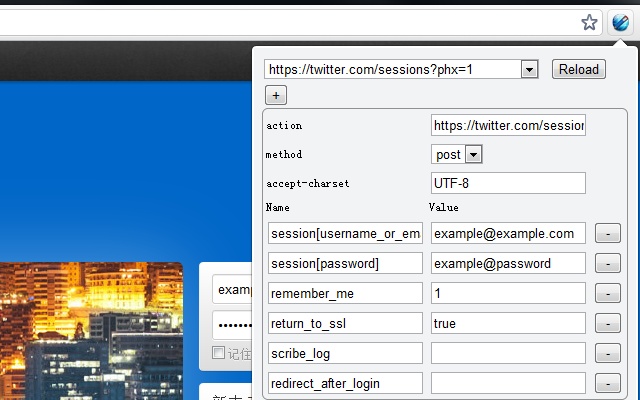
Task: Remove the session[username_or_email] row
Action: tap(608, 233)
